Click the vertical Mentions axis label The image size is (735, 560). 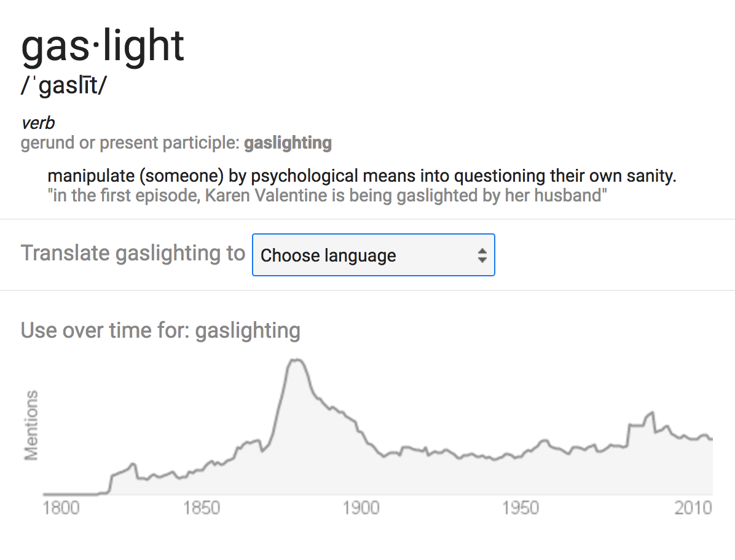(31, 425)
